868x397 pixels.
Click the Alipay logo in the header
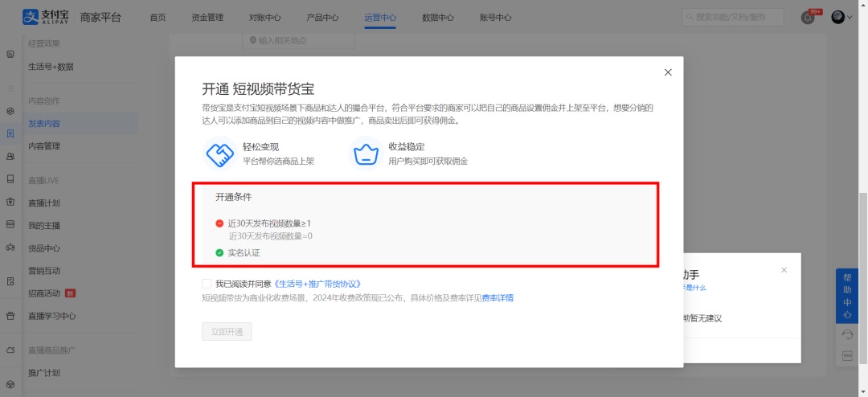pyautogui.click(x=47, y=17)
